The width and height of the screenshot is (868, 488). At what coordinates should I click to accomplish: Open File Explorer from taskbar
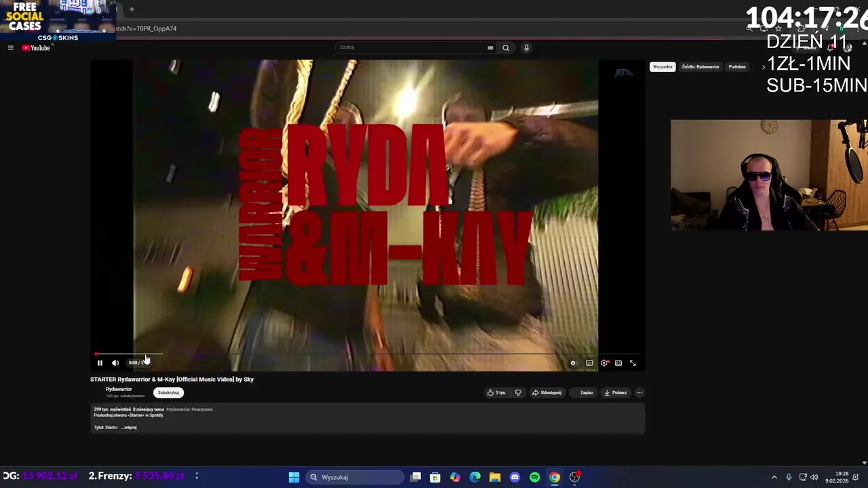(495, 477)
